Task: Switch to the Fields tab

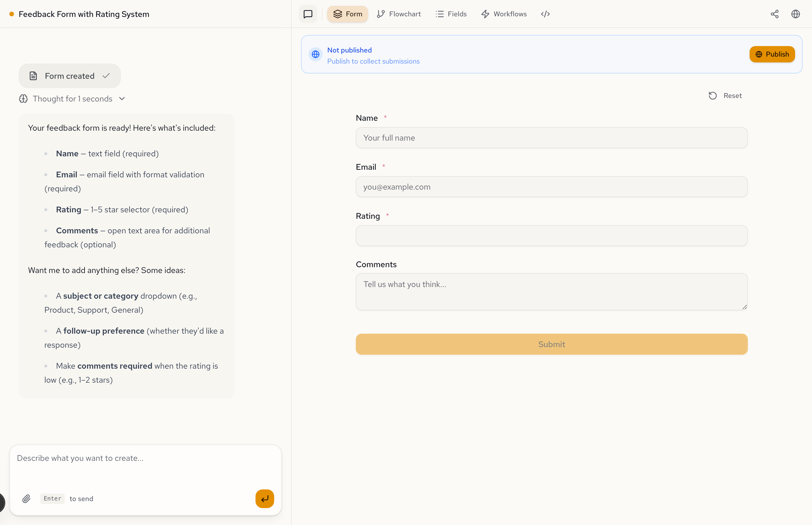Action: click(x=451, y=14)
